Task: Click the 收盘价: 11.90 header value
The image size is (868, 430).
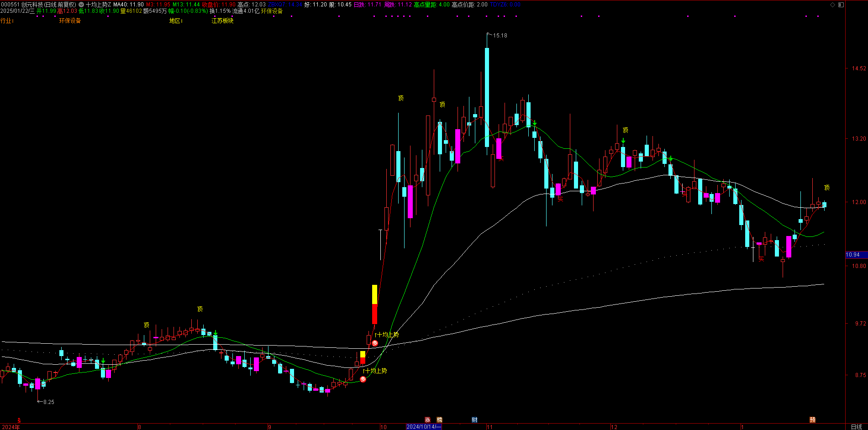Action: point(219,5)
